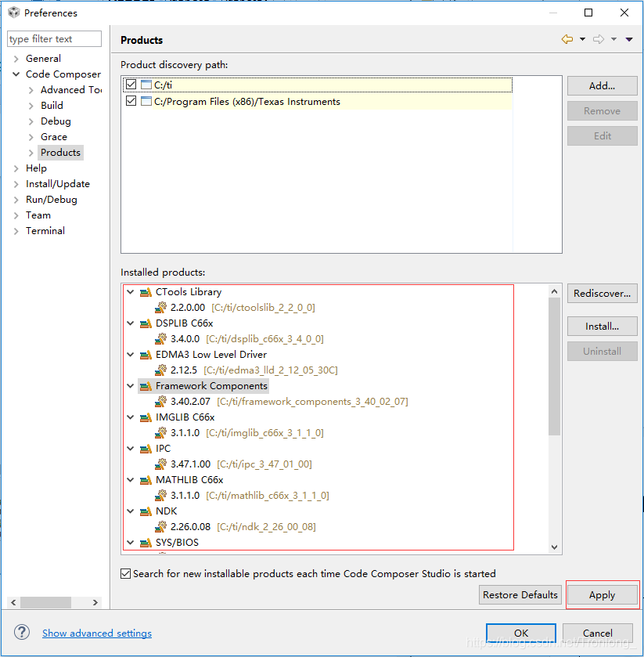Click the SYS/BIOS product icon

click(146, 543)
